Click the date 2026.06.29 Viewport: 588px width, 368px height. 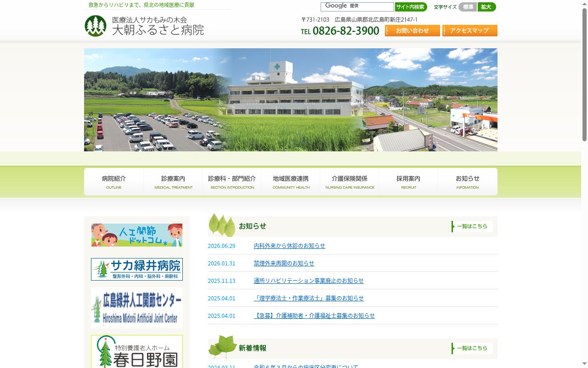point(221,246)
